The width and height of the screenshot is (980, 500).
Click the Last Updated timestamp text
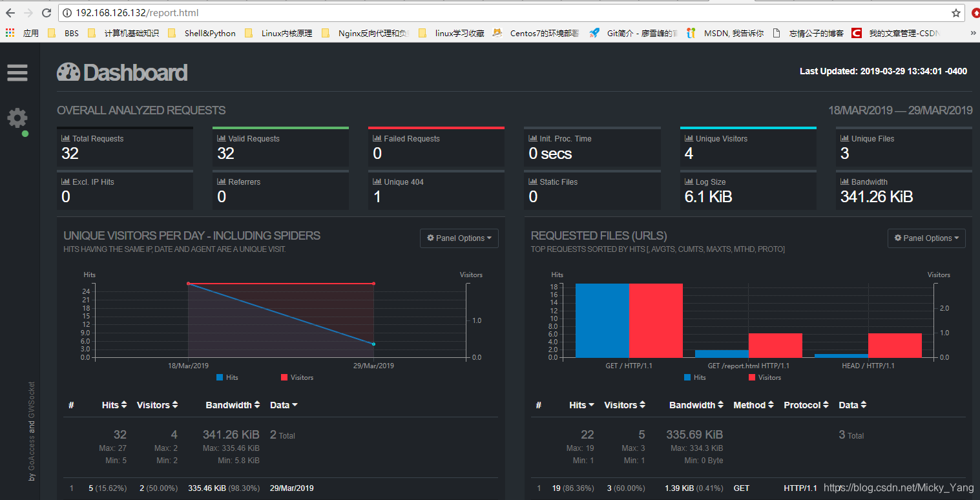tap(883, 71)
